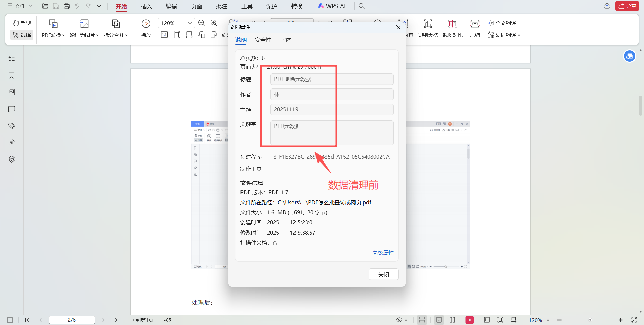Screen dimensions: 644x325
Task: Activate the Select tool (选择)
Action: click(21, 35)
